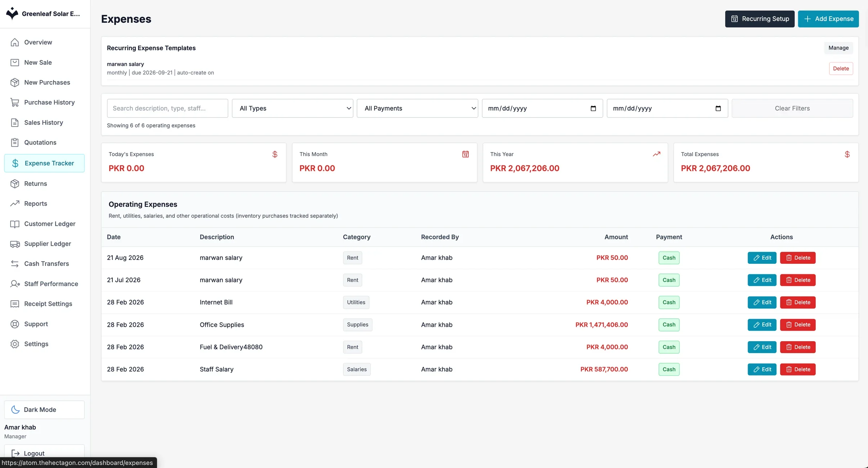Click Manage recurring templates
Viewport: 868px width, 468px height.
(x=838, y=48)
